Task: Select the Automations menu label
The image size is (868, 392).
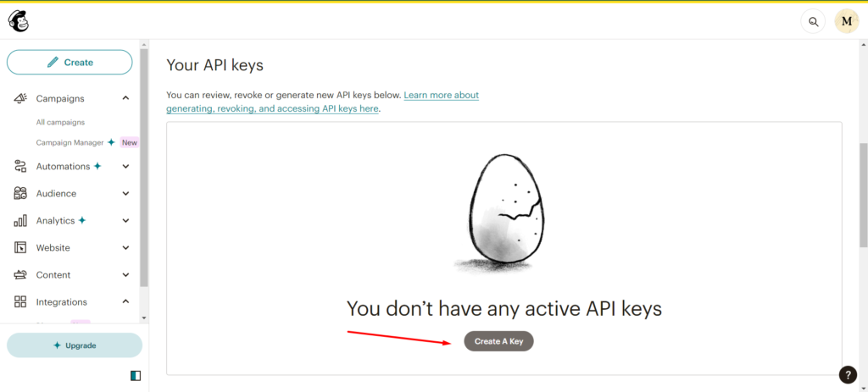Action: pos(63,167)
